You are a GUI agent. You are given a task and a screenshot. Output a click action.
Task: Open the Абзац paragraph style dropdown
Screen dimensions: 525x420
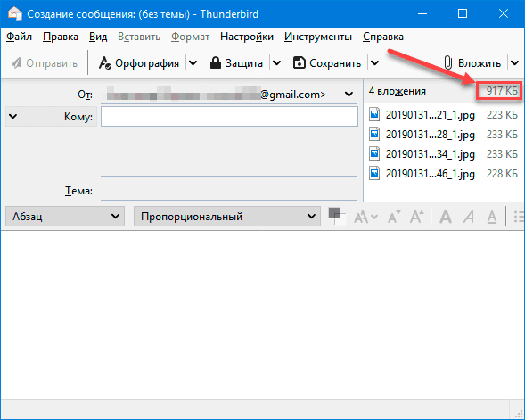click(x=65, y=217)
